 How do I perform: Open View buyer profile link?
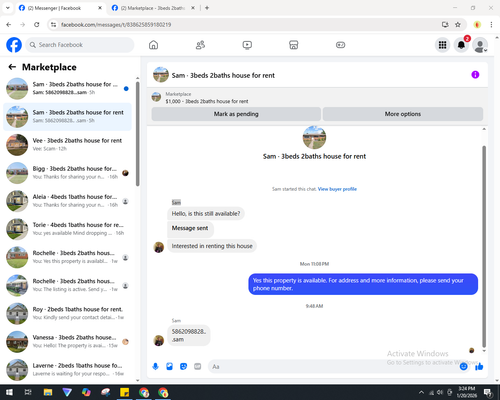click(337, 189)
